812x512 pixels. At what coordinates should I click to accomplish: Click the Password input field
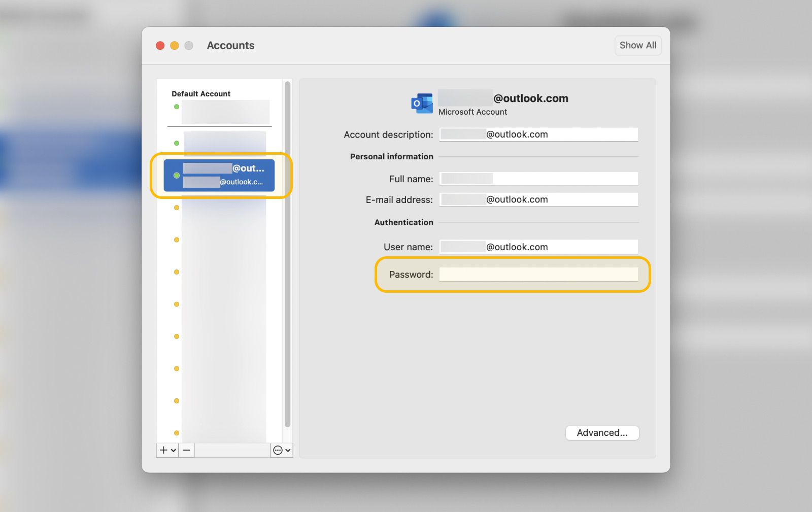pyautogui.click(x=538, y=274)
